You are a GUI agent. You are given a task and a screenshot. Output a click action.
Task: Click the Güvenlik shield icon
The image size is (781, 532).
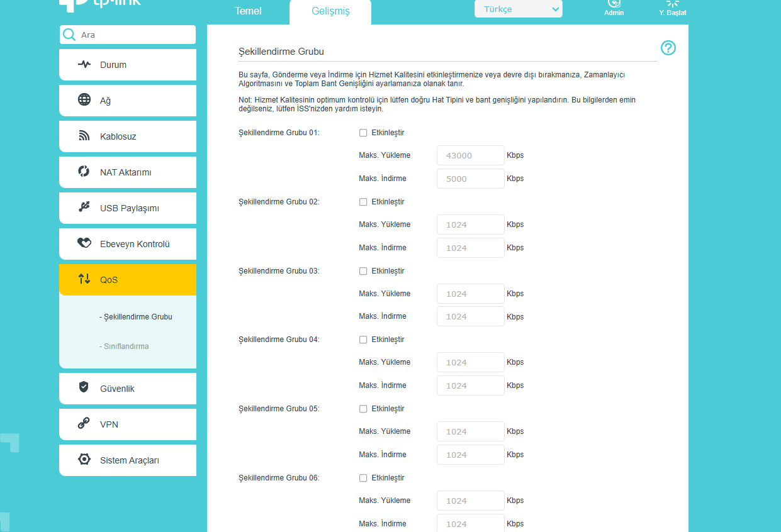point(84,387)
